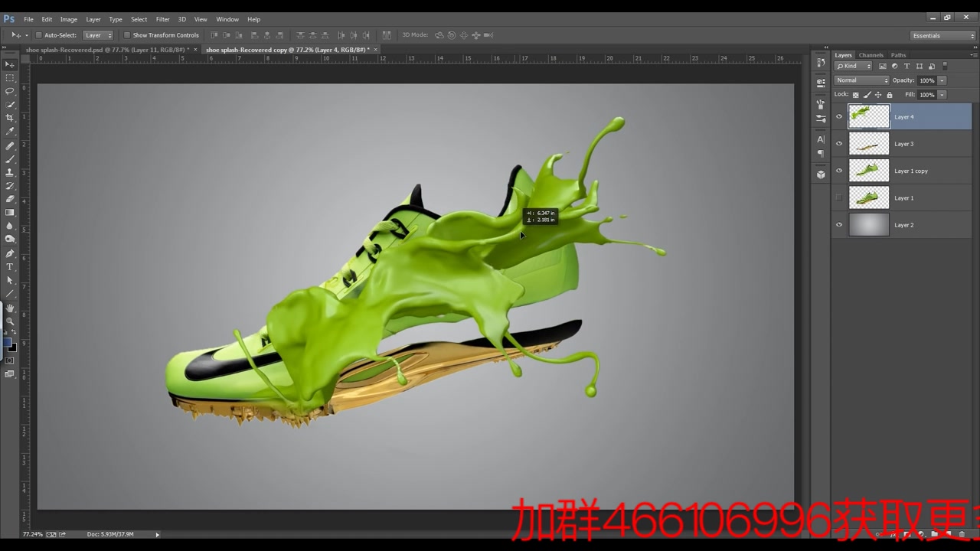
Task: Hide Layer 4 visibility eye
Action: [839, 117]
